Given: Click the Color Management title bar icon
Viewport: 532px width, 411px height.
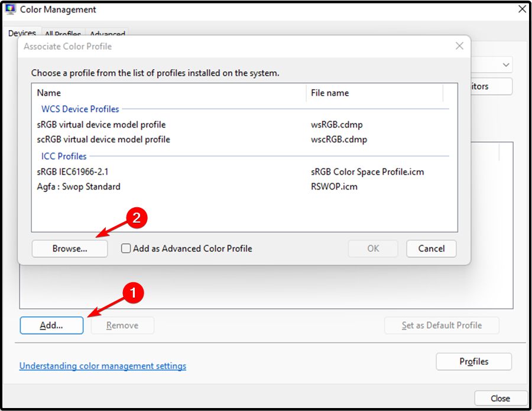Looking at the screenshot, I should point(11,9).
